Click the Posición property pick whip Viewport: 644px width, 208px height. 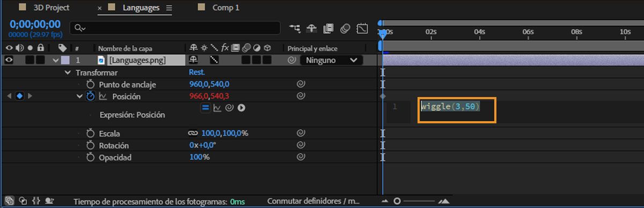point(301,96)
